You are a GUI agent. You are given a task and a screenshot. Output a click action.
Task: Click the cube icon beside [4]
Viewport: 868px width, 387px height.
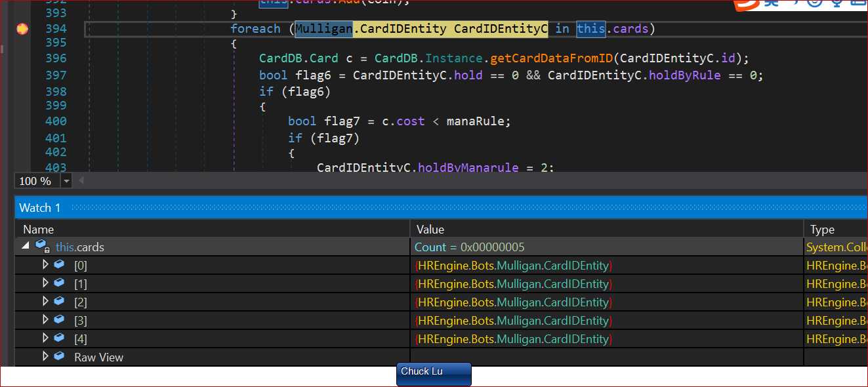point(59,338)
